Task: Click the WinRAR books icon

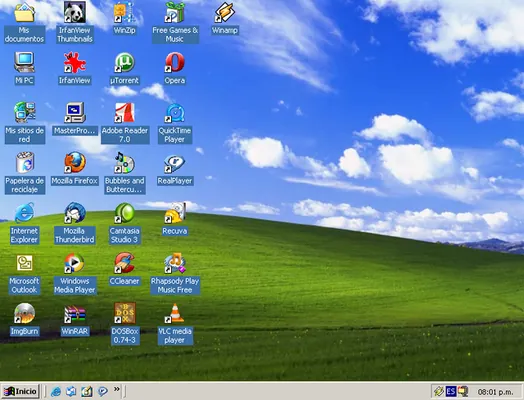Action: click(75, 314)
